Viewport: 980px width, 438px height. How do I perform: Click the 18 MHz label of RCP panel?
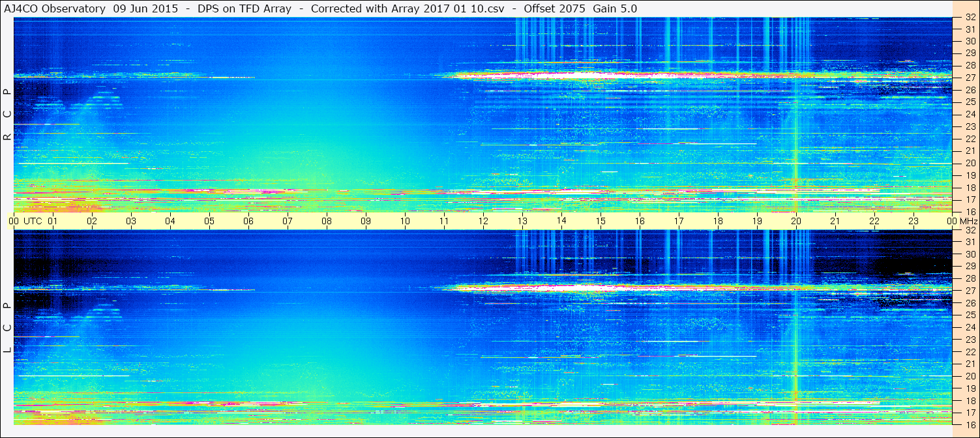coord(970,188)
